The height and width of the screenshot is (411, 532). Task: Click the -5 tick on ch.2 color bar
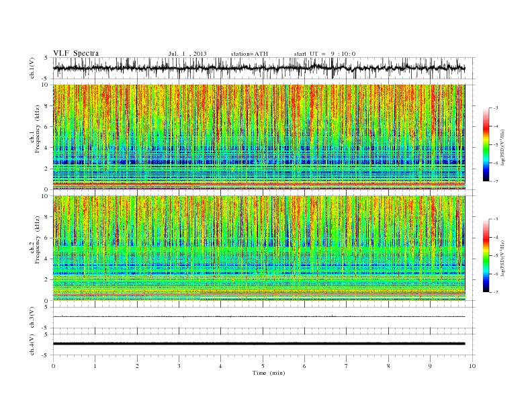495,256
